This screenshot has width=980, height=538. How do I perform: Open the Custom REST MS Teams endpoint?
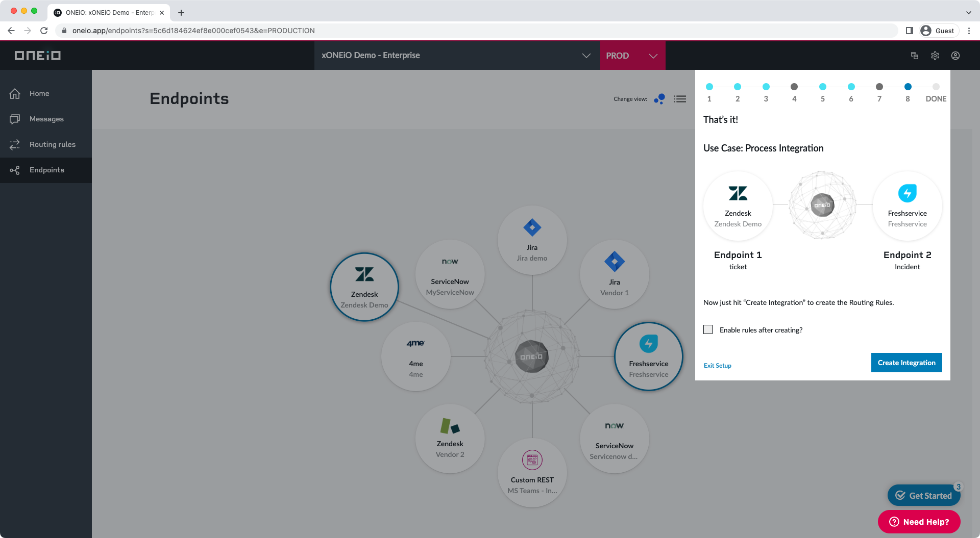(532, 473)
